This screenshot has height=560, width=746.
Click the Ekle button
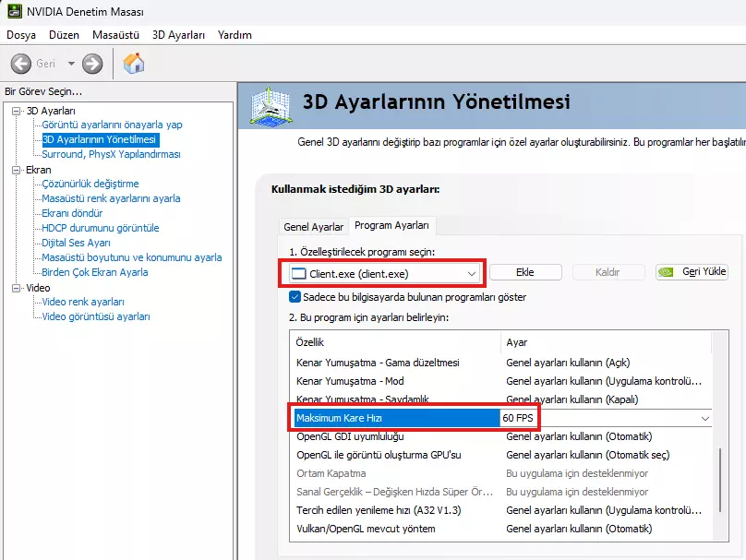click(525, 272)
